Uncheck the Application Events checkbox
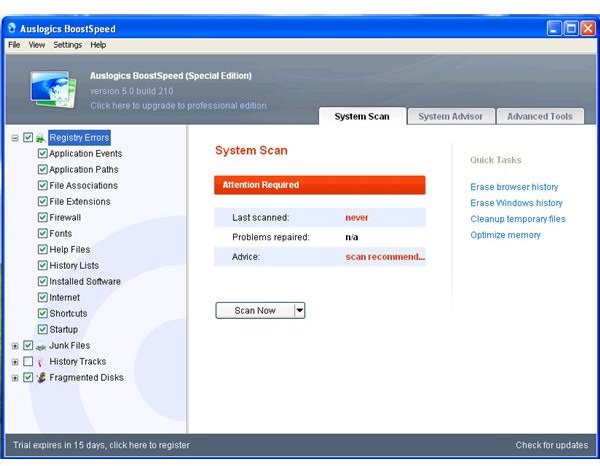Screen dimensions: 600x466 42,153
